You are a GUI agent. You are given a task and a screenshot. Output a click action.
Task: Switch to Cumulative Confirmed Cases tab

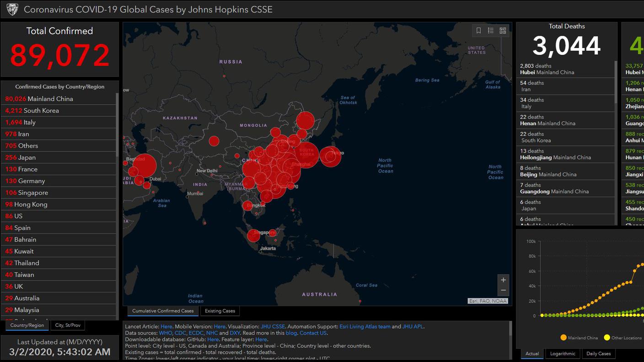pos(163,311)
